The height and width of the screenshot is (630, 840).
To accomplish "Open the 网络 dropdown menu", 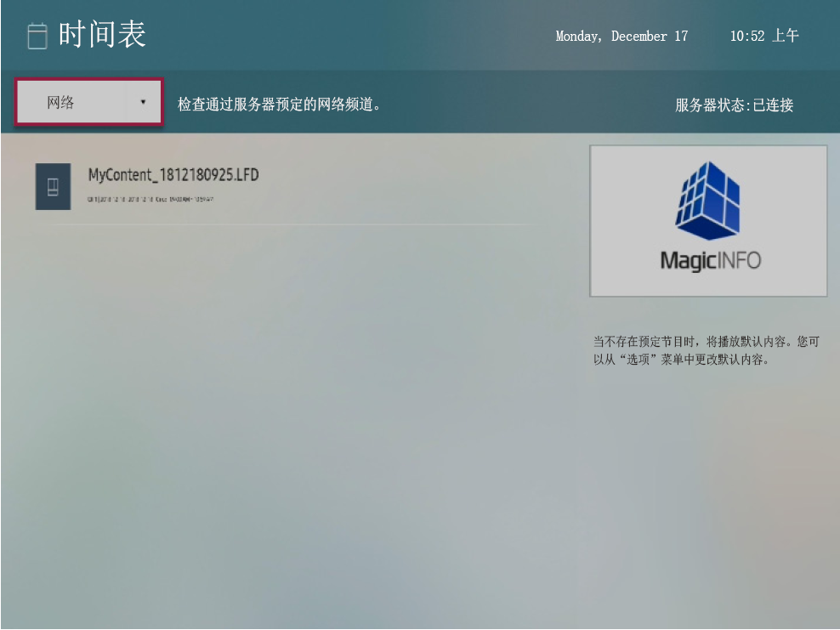I will tap(88, 103).
